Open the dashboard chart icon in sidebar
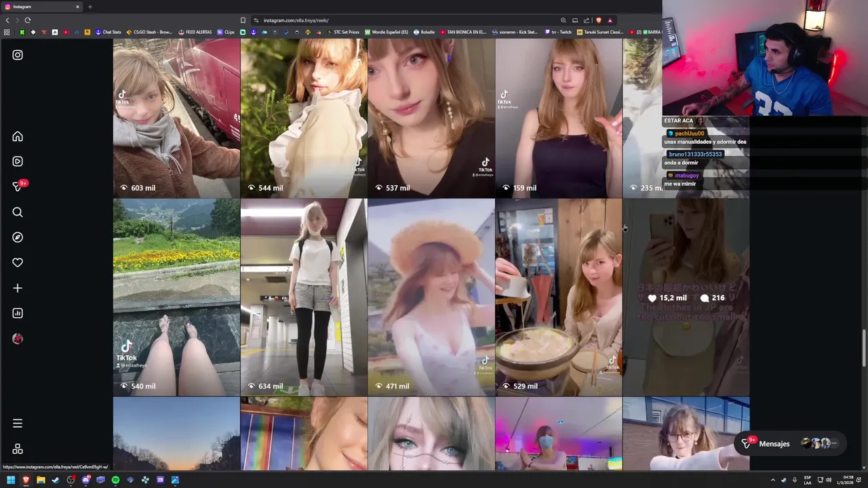The width and height of the screenshot is (868, 488). click(18, 313)
